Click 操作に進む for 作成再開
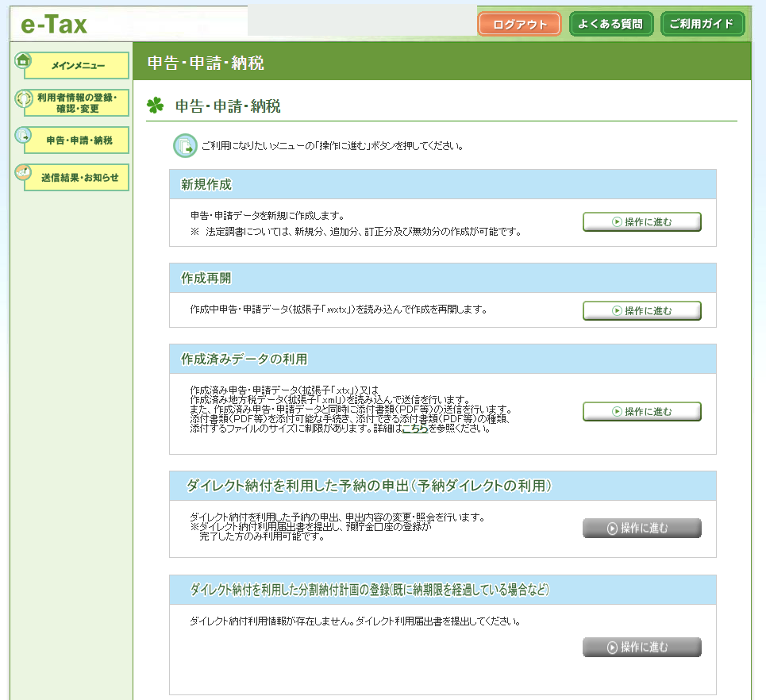The image size is (766, 700). (x=642, y=310)
